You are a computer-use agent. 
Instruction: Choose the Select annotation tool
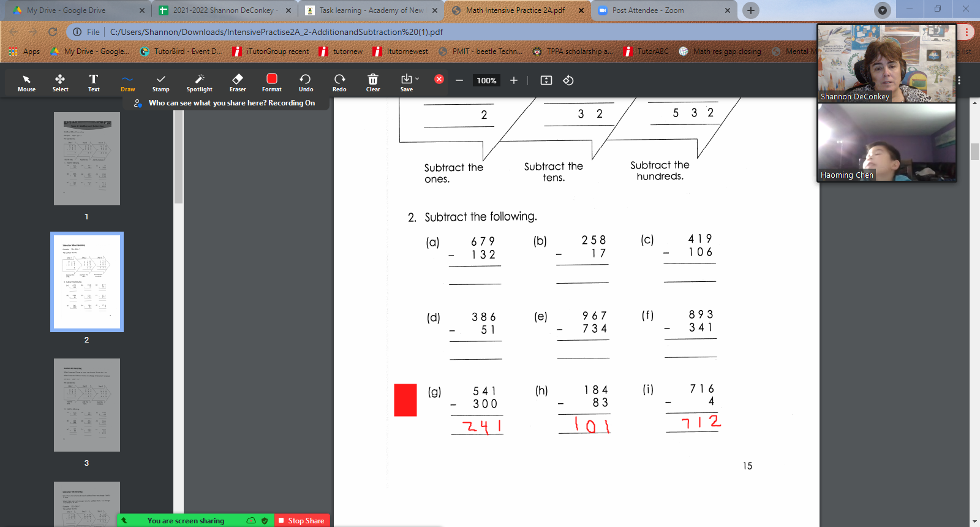click(60, 83)
